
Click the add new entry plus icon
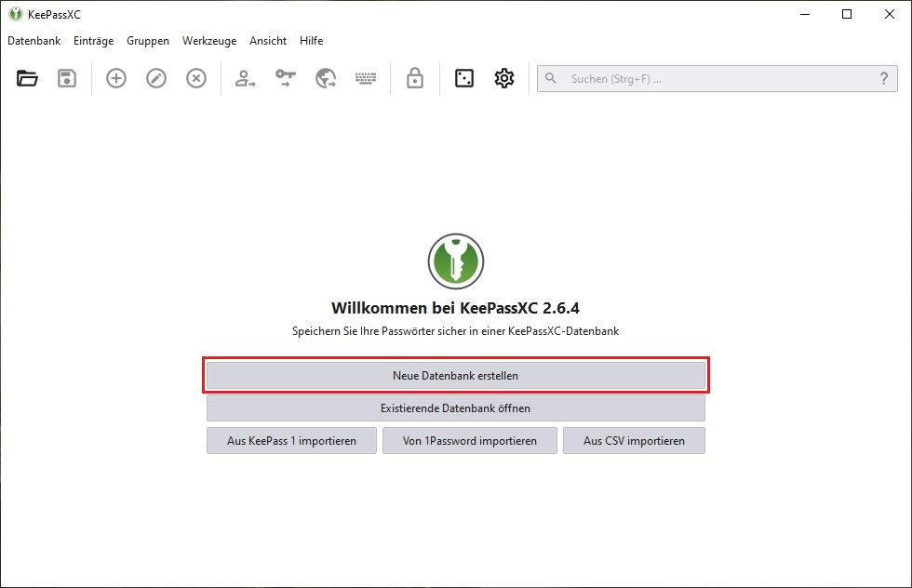(x=116, y=79)
